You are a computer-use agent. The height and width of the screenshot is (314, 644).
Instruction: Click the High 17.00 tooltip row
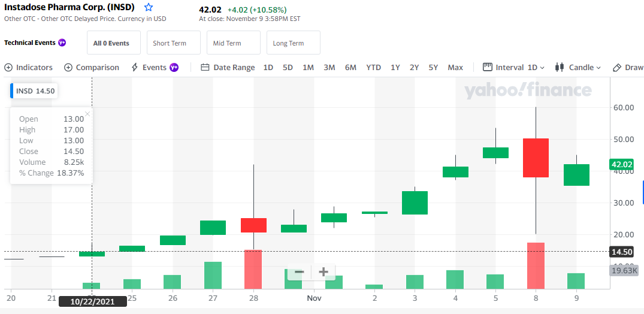click(x=52, y=130)
